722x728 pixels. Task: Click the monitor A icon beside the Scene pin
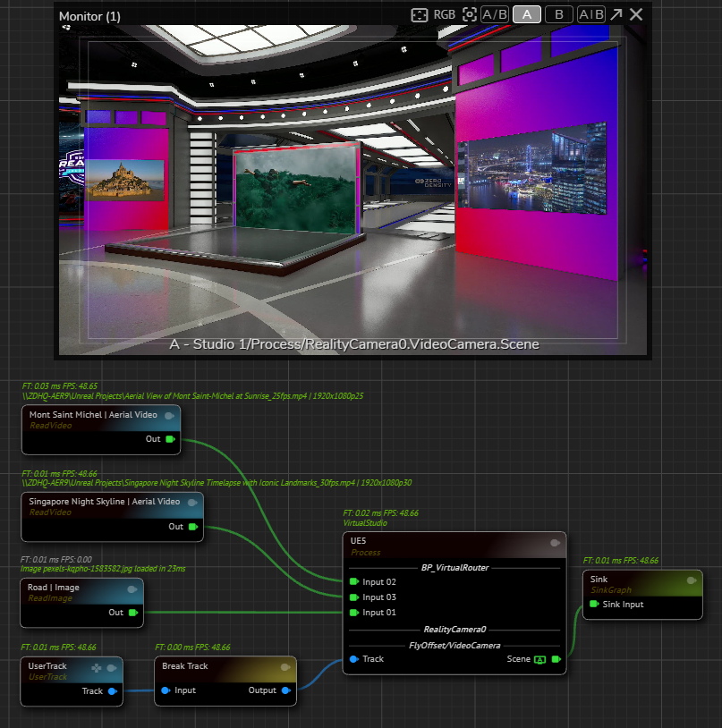(x=539, y=659)
